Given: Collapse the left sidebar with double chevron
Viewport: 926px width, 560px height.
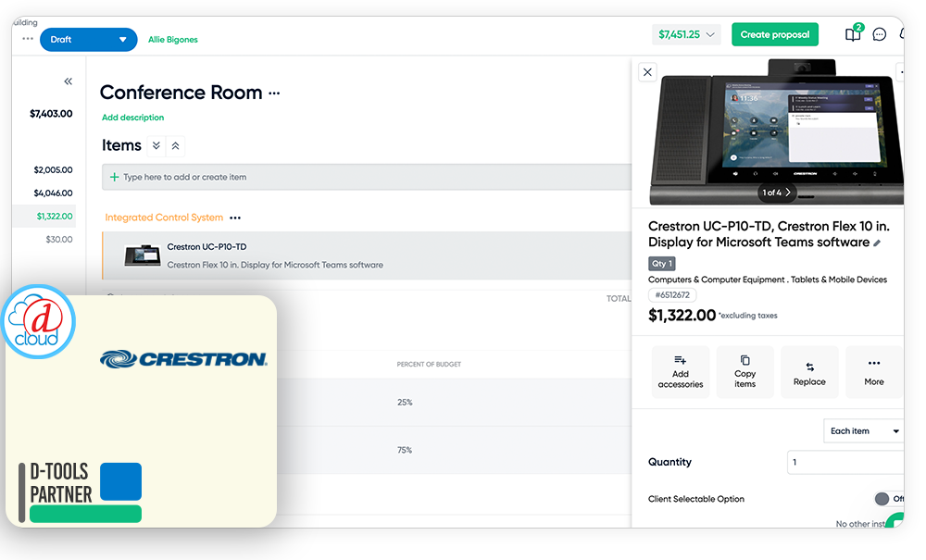Looking at the screenshot, I should [x=68, y=81].
